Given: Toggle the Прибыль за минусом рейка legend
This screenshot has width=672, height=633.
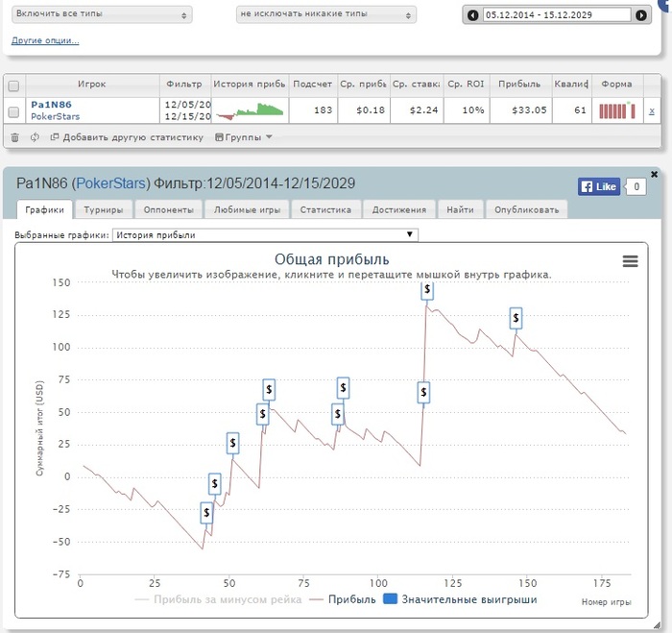Looking at the screenshot, I should pos(218,599).
